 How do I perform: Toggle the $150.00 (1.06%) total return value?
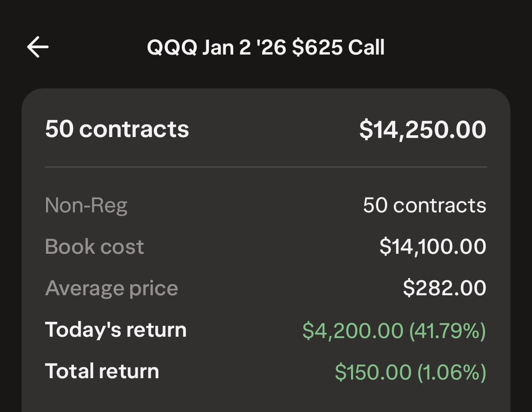[x=410, y=372]
